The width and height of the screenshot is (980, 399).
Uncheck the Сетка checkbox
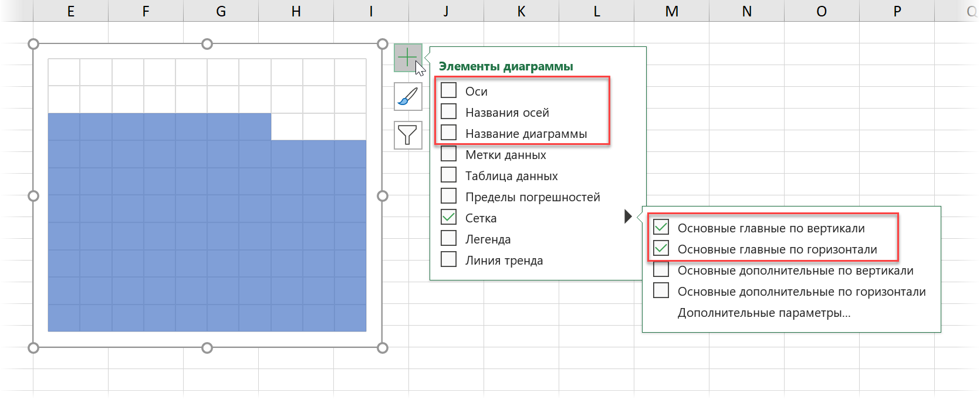tap(449, 217)
